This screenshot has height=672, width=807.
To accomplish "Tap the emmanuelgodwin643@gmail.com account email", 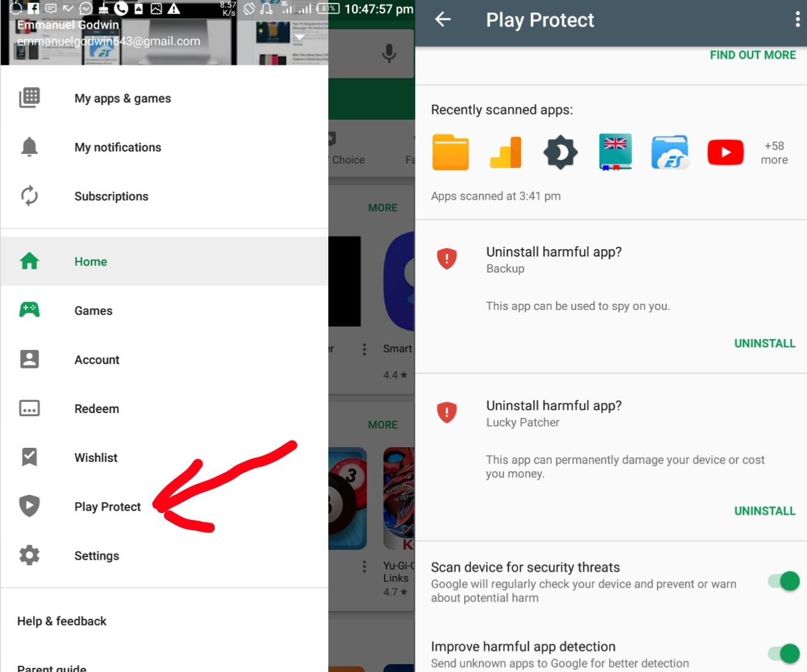I will [109, 41].
